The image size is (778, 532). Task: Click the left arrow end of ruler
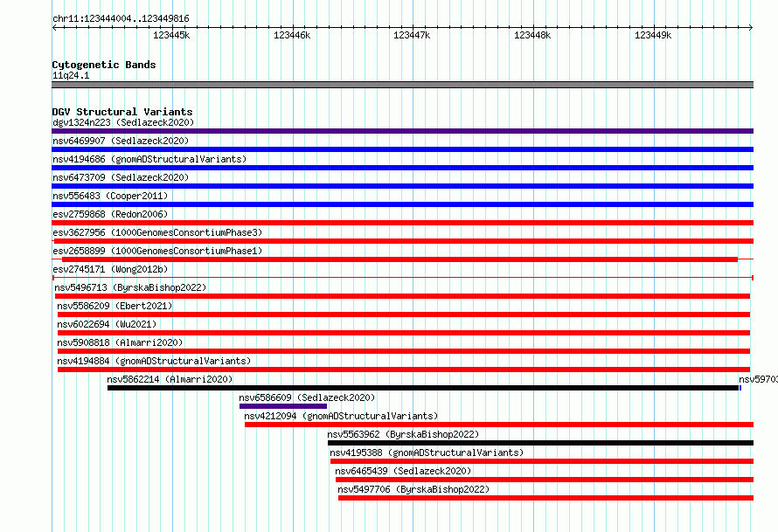[x=54, y=27]
